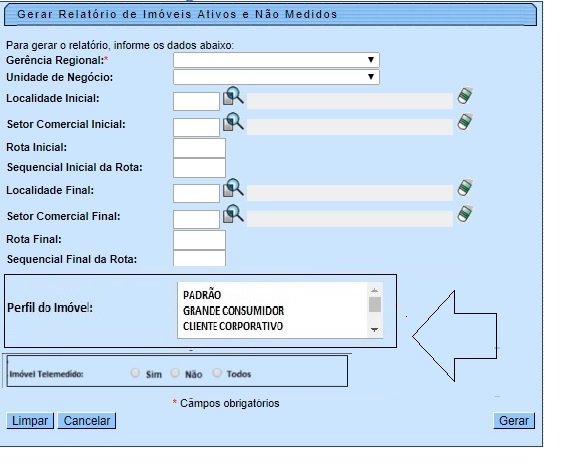572x468 pixels.
Task: Choose CLIENTE CORPORATIVO in the Perfil list
Action: point(233,326)
